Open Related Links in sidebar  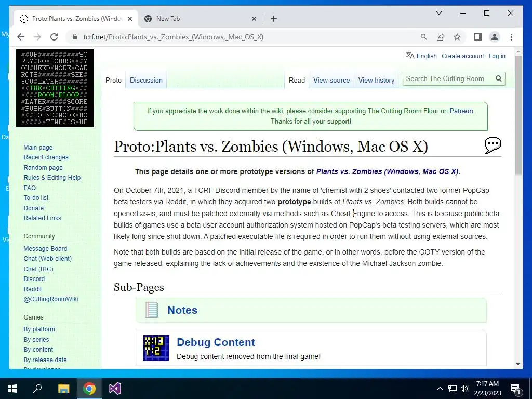[43, 218]
